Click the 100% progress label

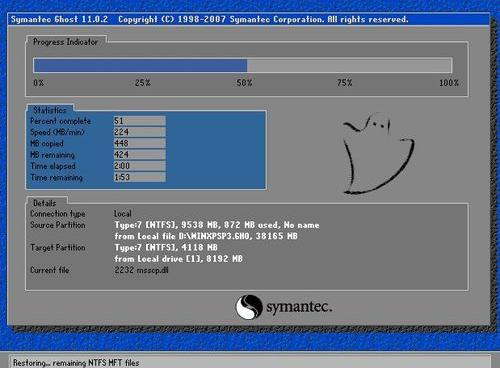449,83
